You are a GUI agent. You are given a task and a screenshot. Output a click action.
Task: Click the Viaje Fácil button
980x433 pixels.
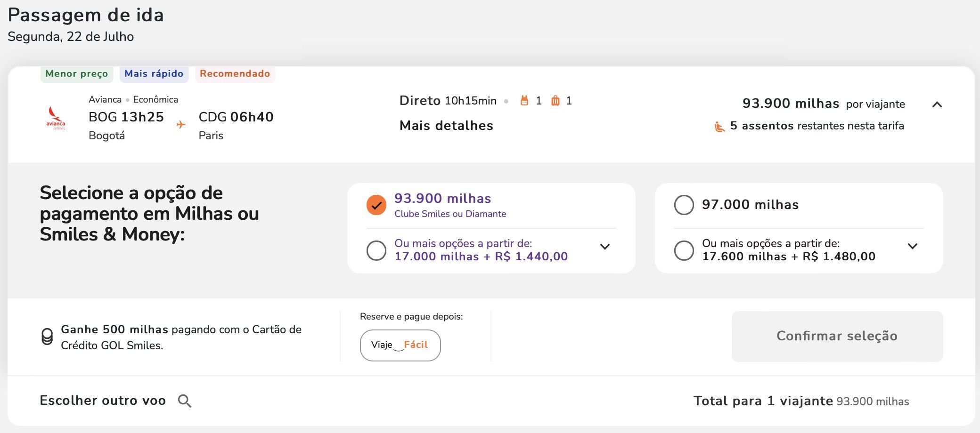[x=400, y=345]
